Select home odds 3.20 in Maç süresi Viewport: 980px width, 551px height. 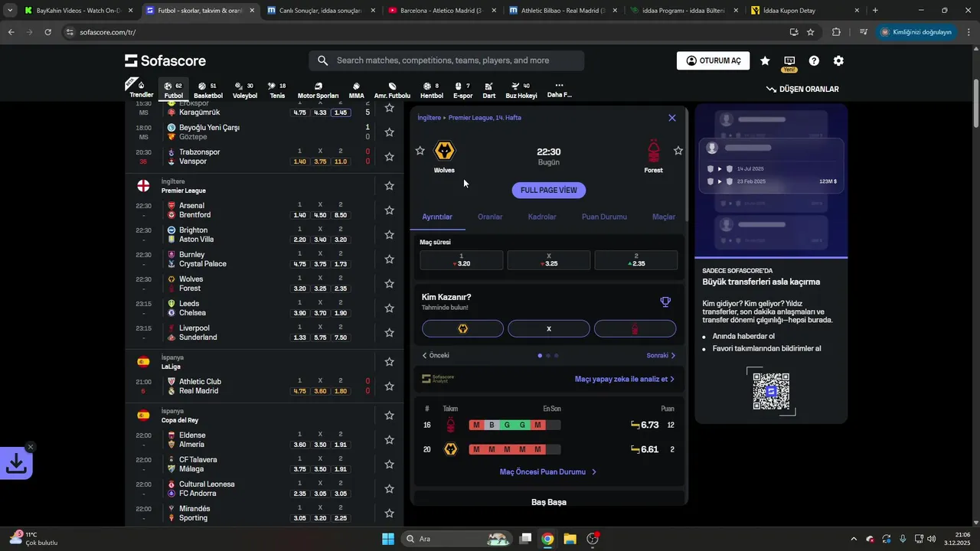[x=462, y=260]
